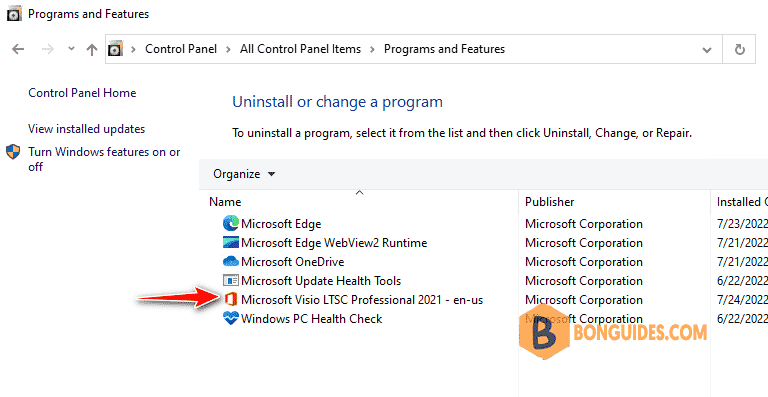Sort list by Name column header

pos(225,202)
